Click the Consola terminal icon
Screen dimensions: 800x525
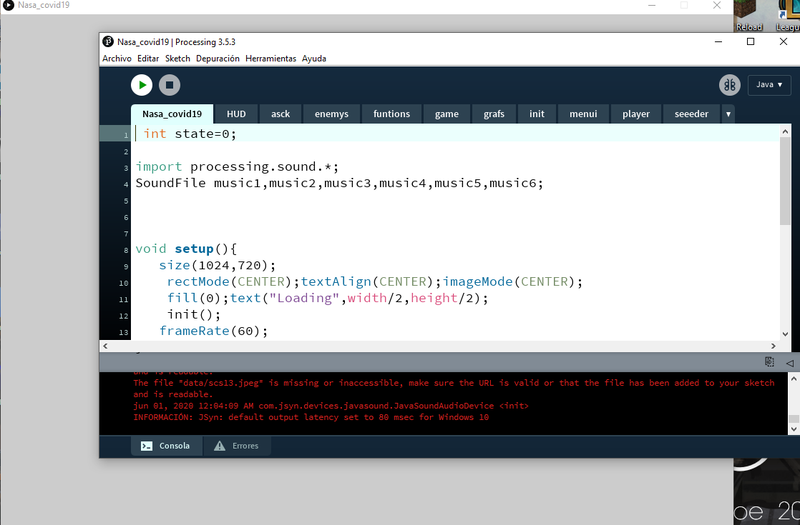tap(146, 446)
